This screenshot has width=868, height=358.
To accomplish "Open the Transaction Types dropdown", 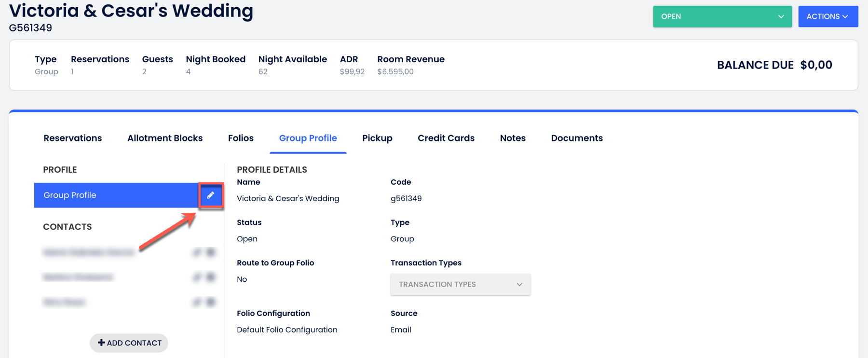I will click(x=460, y=285).
